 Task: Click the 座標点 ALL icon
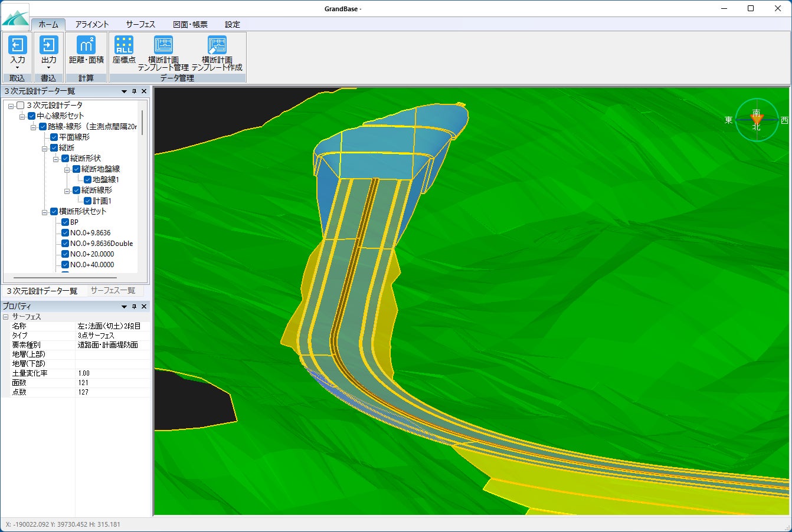pos(124,45)
